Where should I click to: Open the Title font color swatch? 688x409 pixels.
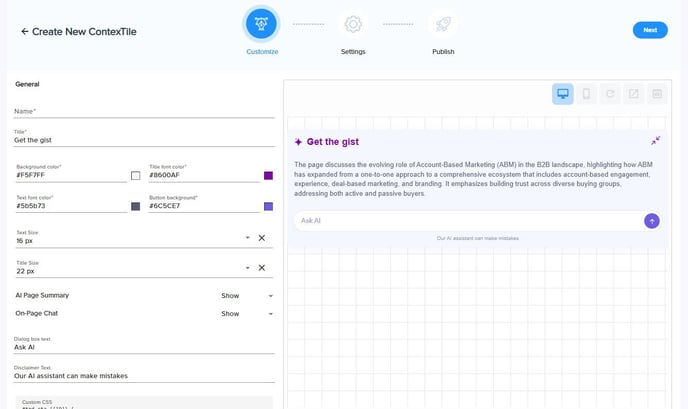pyautogui.click(x=268, y=176)
